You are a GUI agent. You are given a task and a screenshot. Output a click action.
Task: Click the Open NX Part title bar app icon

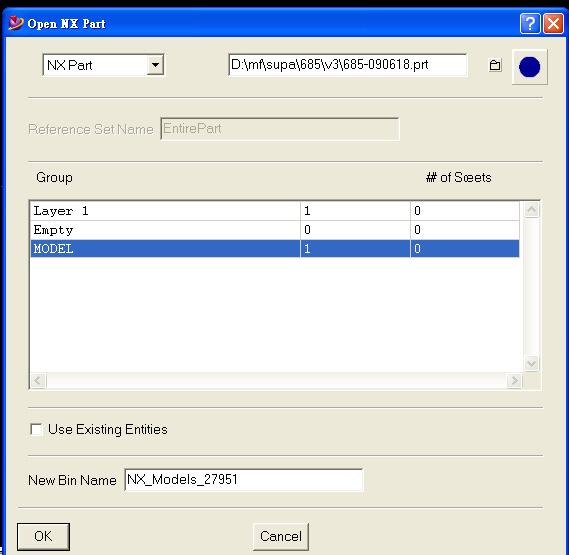point(16,23)
